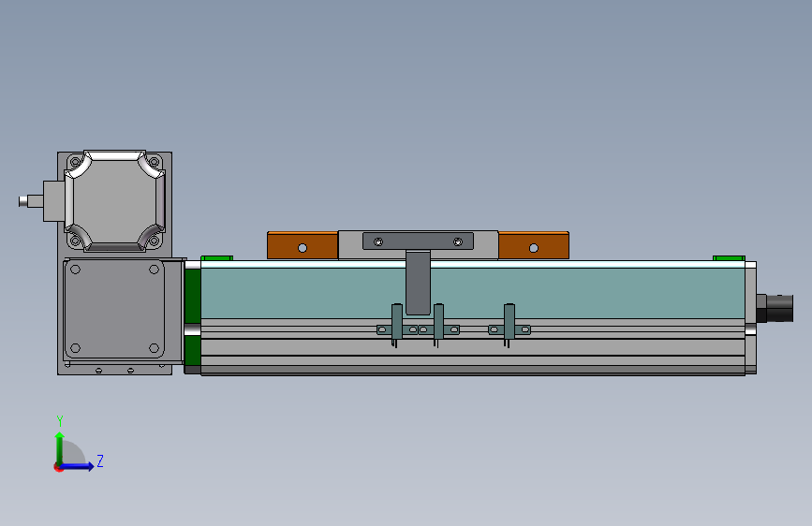Select the square gearbox cover plate below the motor

(x=114, y=310)
